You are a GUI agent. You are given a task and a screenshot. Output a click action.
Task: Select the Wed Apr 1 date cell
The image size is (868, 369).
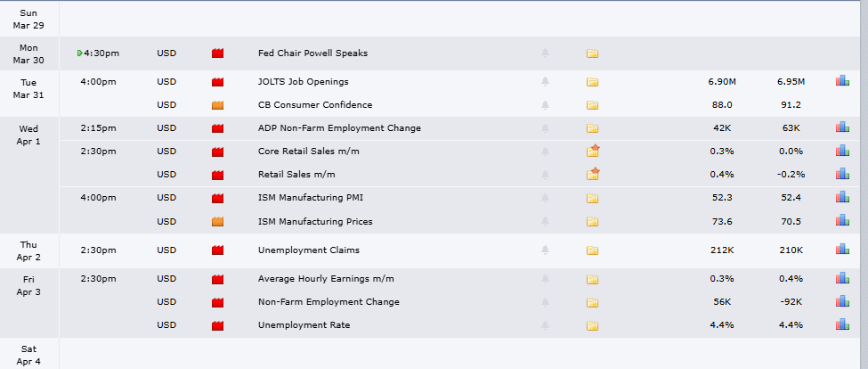(28, 135)
